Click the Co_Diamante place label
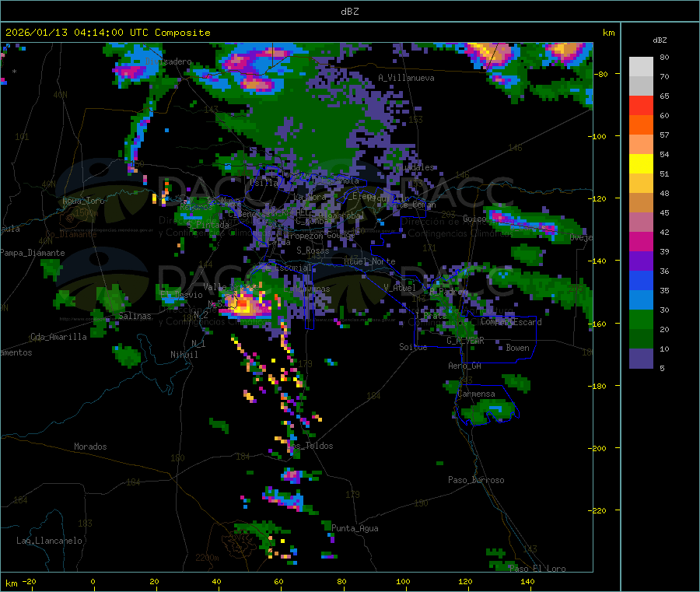Image resolution: width=700 pixels, height=592 pixels. click(x=71, y=234)
